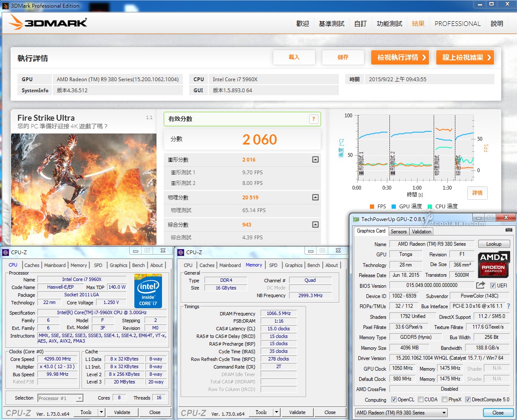The width and height of the screenshot is (517, 420).
Task: Open the 說明 help menu
Action: pos(497,24)
